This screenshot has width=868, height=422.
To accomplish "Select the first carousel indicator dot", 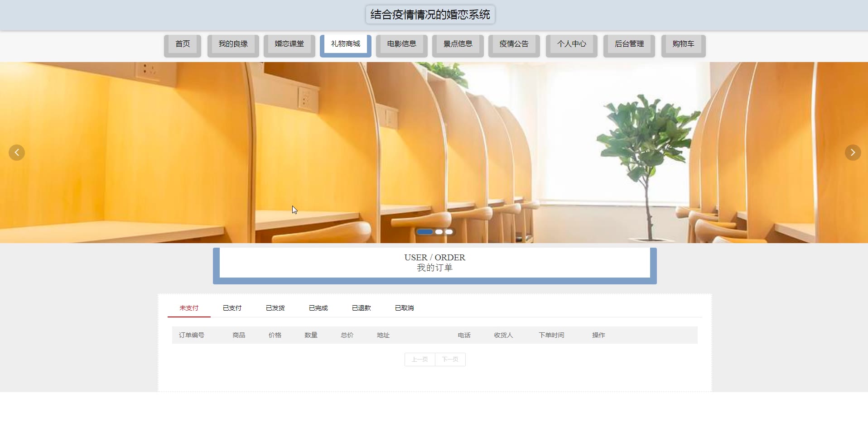I will (424, 232).
